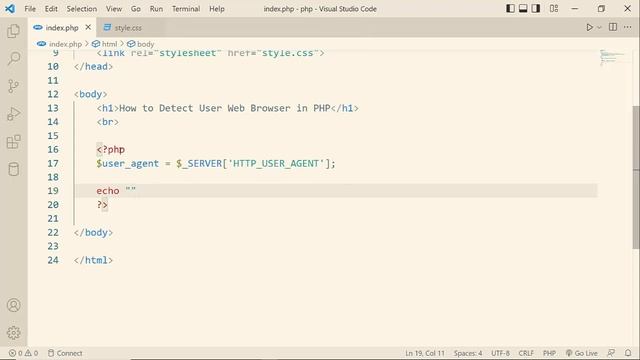Open the Source Control view
640x360 pixels.
[x=13, y=86]
